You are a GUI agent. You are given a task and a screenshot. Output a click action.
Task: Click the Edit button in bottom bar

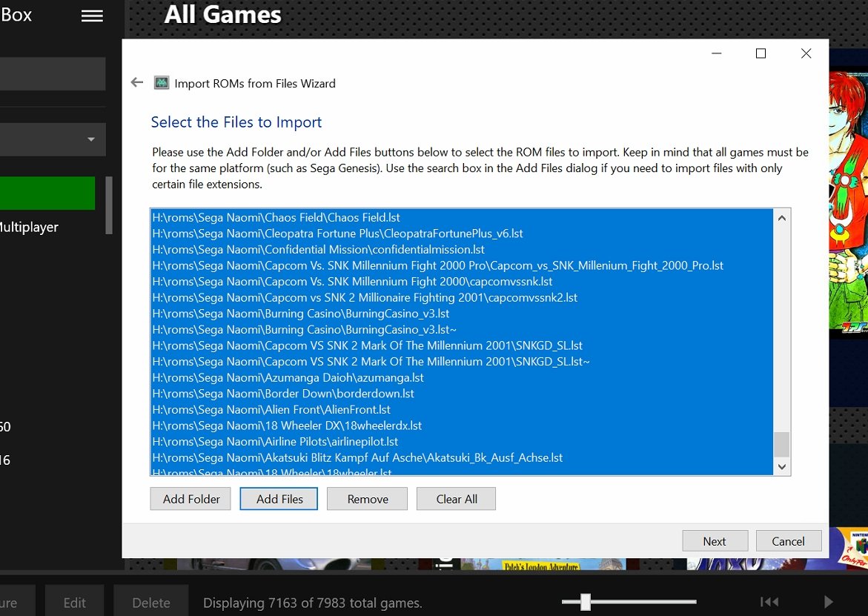pyautogui.click(x=74, y=602)
